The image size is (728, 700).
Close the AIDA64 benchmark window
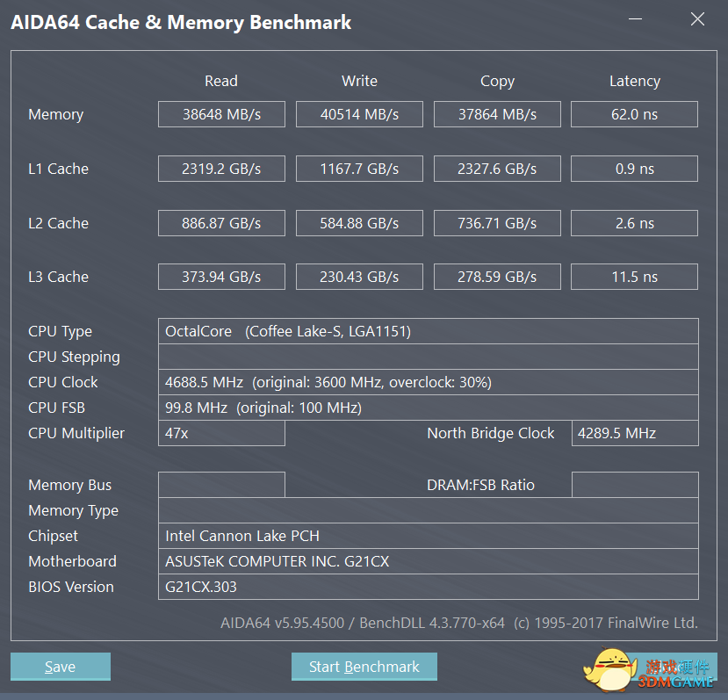697,19
